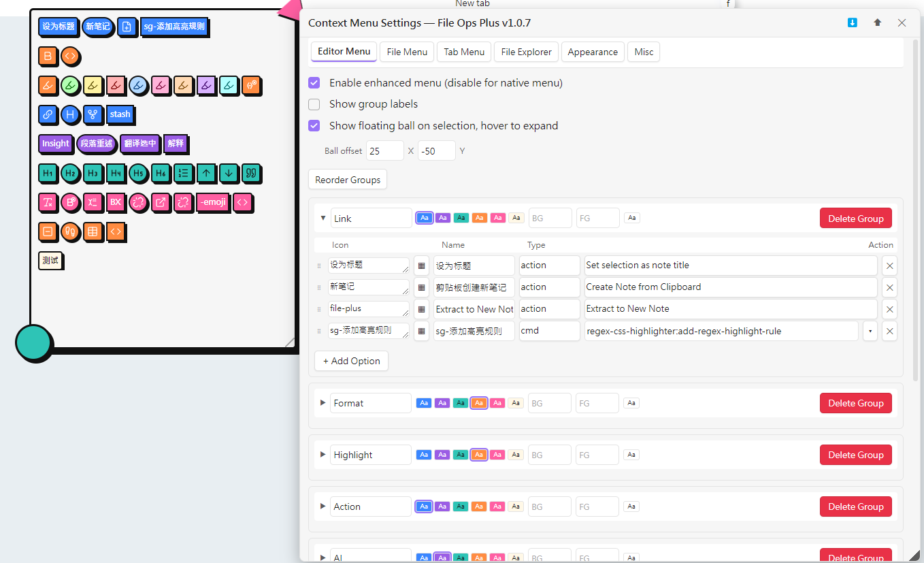Click 'Set selection as note title' field

coord(731,266)
